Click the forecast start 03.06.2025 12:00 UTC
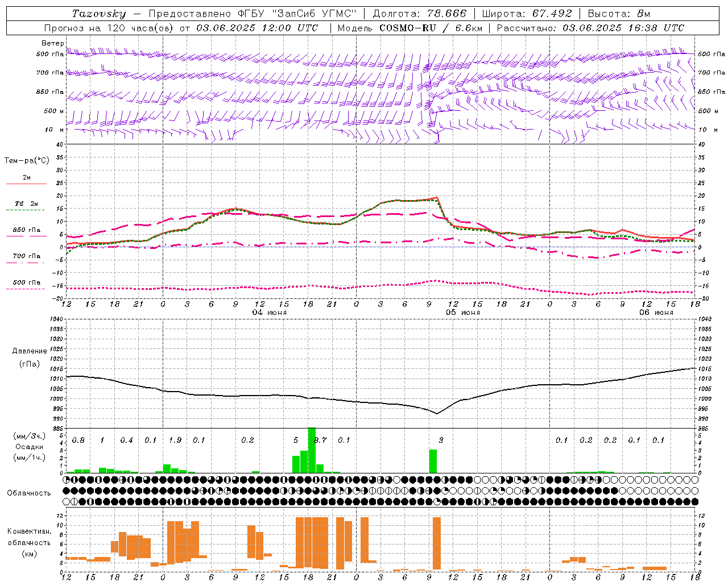 pyautogui.click(x=257, y=28)
